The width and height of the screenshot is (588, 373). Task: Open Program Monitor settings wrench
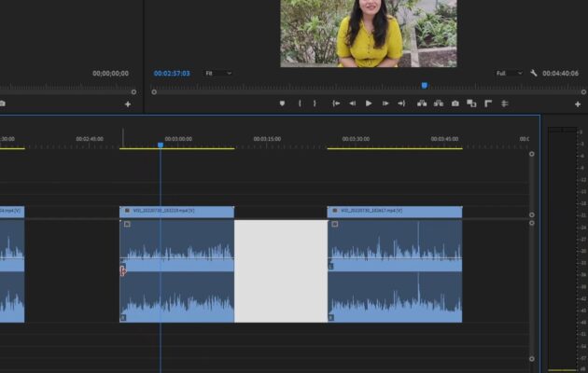tap(534, 73)
